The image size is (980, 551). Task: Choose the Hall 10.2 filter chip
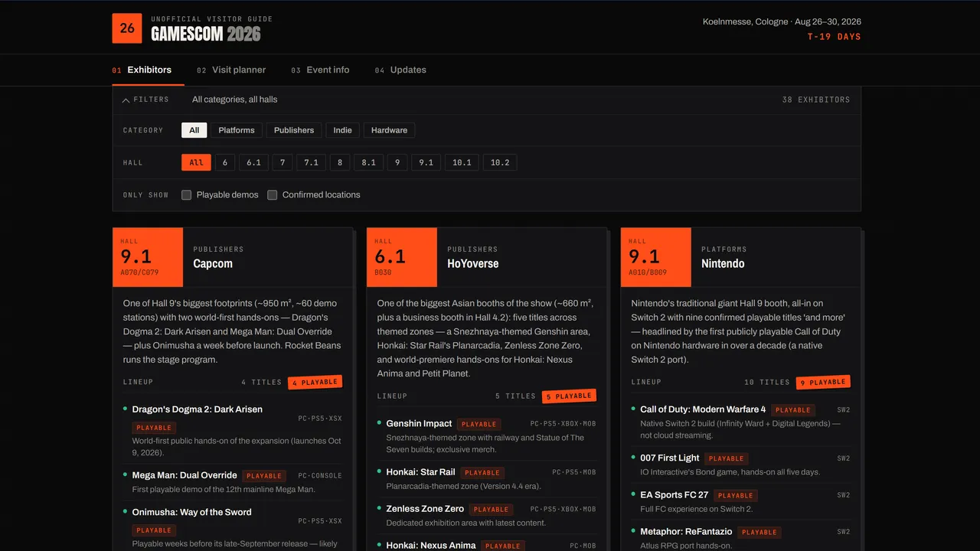[x=500, y=162]
